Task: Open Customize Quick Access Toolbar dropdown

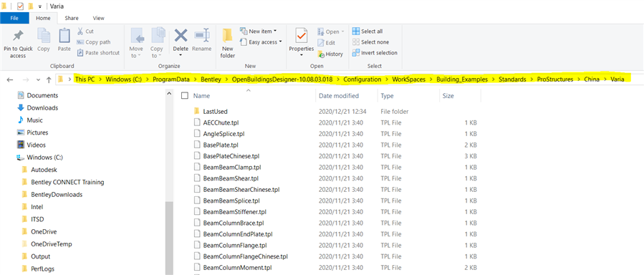Action: coord(40,6)
